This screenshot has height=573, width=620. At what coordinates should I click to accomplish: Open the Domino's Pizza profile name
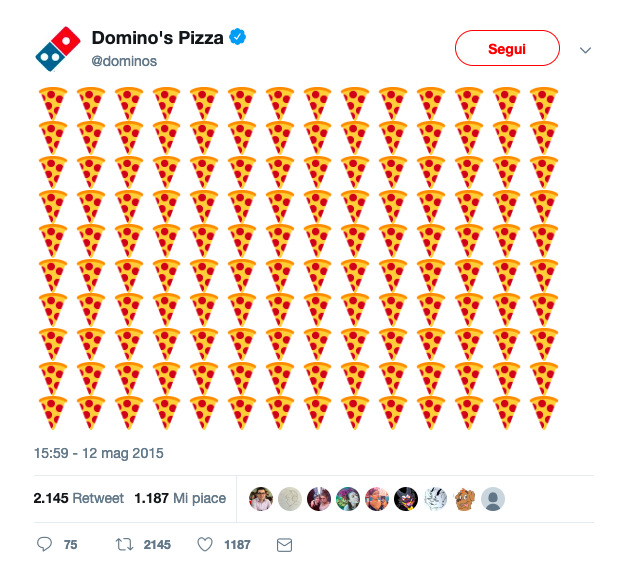157,38
